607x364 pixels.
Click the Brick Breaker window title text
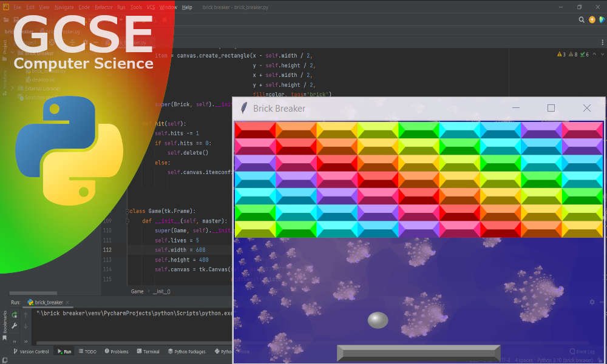tap(279, 109)
